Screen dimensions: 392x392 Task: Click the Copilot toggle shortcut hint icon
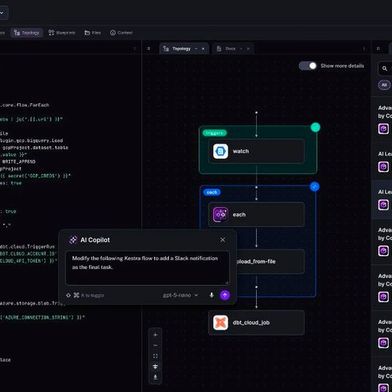[x=68, y=295]
